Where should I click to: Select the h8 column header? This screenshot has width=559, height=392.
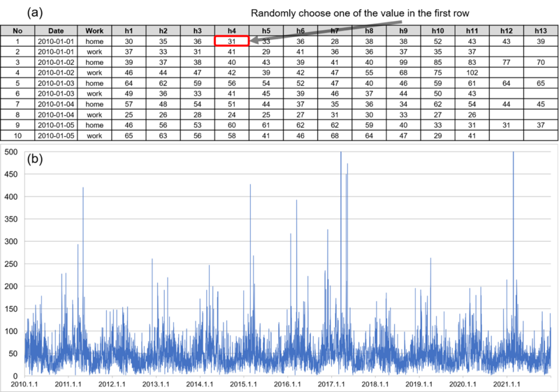tap(369, 31)
